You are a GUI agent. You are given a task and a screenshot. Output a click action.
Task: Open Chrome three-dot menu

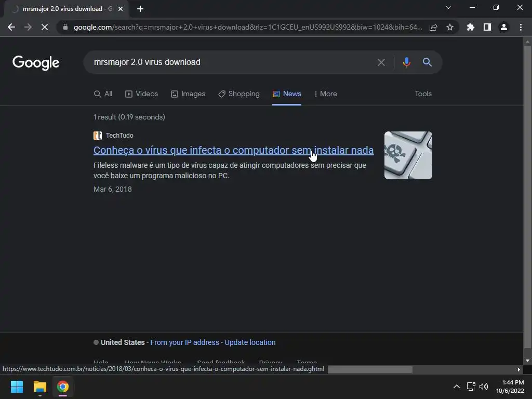(521, 27)
